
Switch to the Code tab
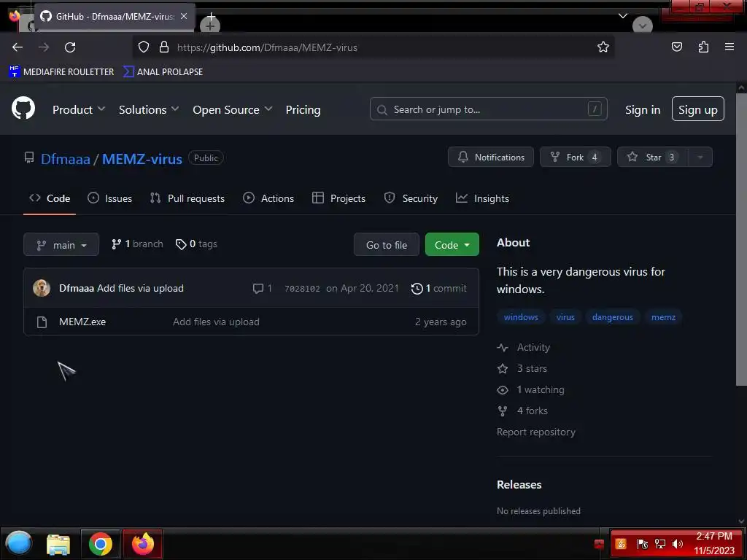50,198
